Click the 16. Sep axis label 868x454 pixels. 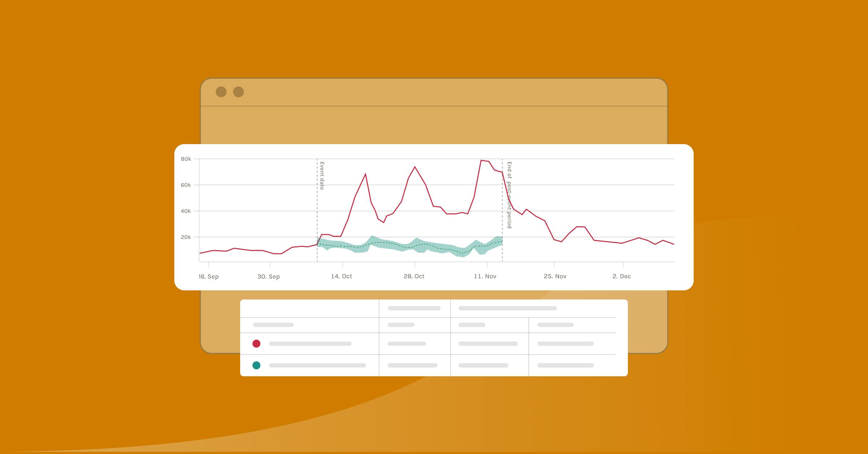tap(208, 277)
